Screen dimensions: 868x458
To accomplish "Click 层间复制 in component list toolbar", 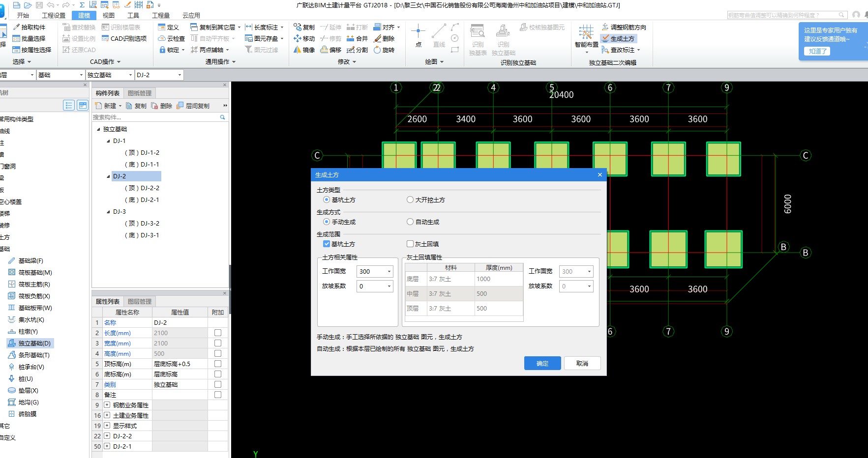I will click(x=193, y=106).
